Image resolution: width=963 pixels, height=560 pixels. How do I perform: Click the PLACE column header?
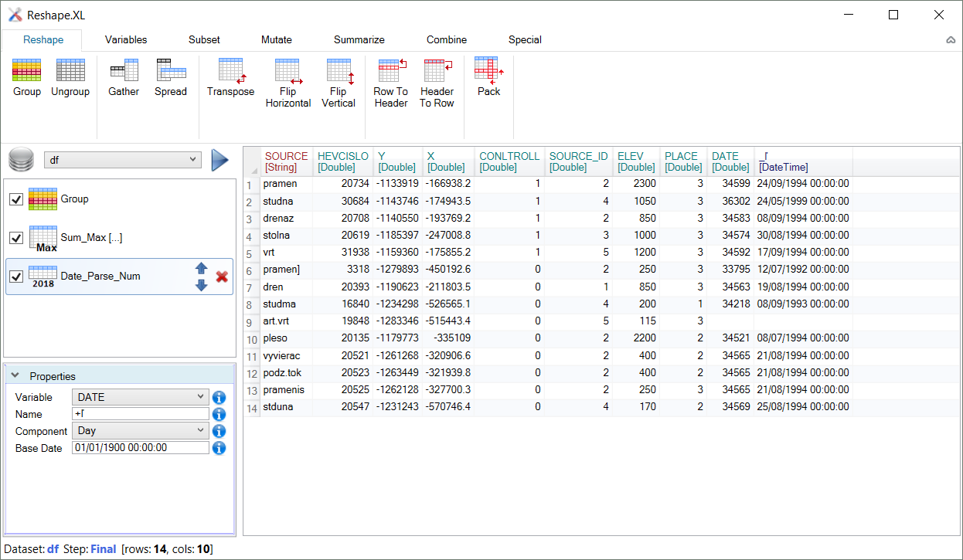pyautogui.click(x=684, y=161)
